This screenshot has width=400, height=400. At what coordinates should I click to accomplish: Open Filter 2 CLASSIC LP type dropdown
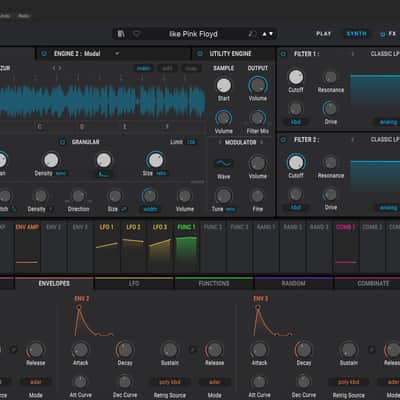point(385,140)
